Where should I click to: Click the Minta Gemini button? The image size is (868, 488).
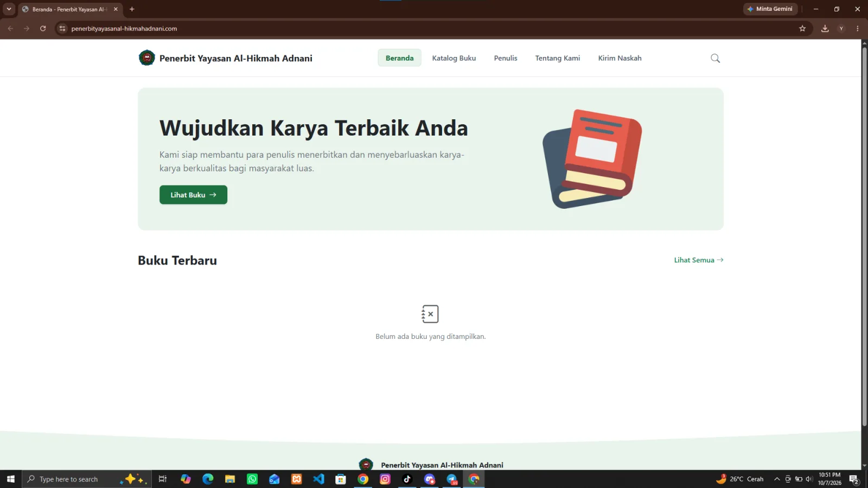pos(770,9)
